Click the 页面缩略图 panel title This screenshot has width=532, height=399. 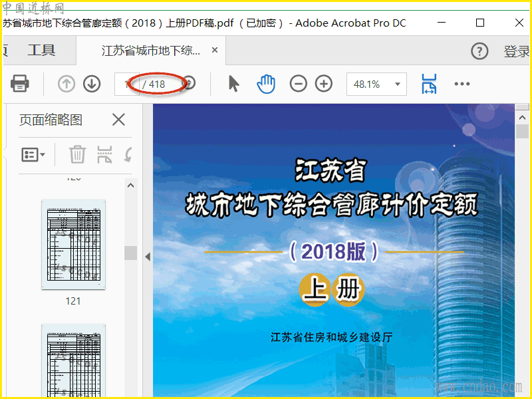point(51,120)
